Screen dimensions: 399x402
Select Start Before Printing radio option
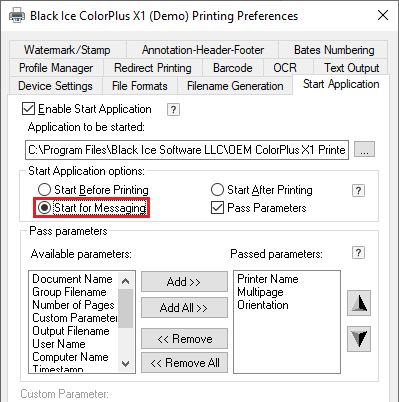[x=44, y=190]
